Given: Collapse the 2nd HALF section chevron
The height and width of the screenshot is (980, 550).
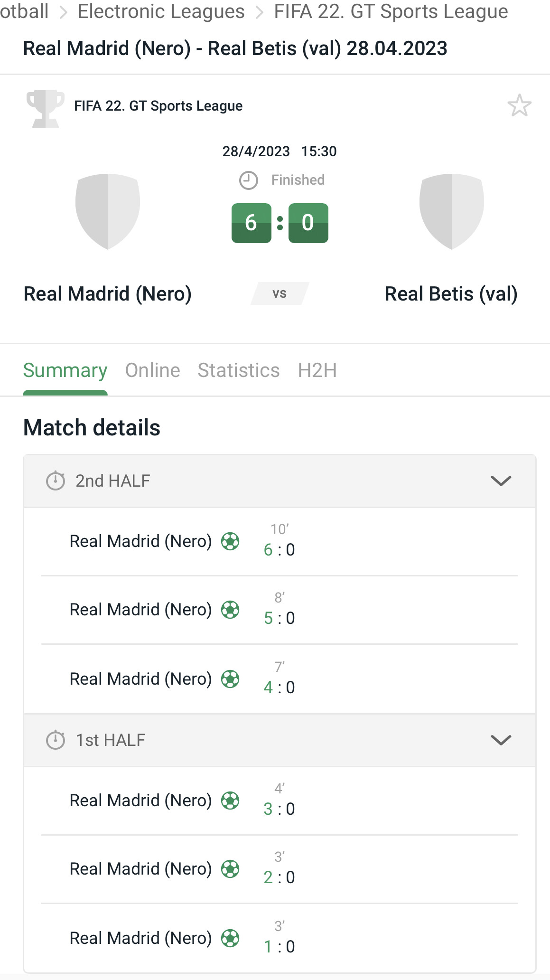Looking at the screenshot, I should [x=501, y=481].
